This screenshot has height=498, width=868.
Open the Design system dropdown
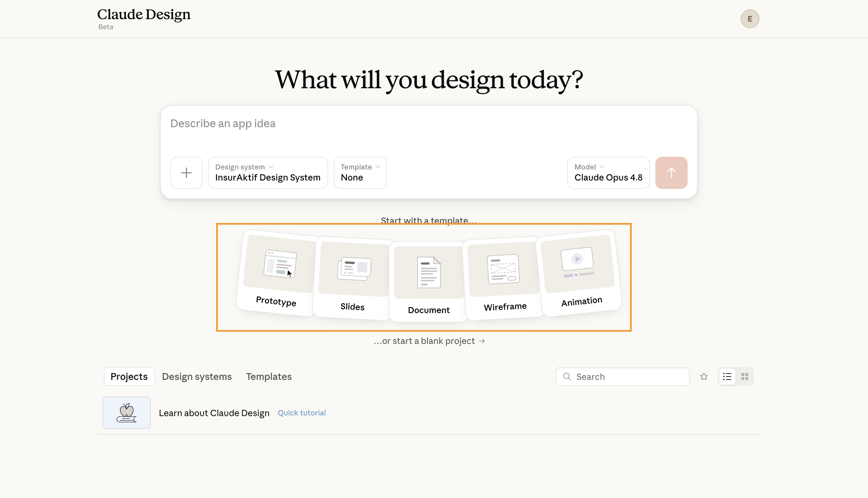pos(268,173)
